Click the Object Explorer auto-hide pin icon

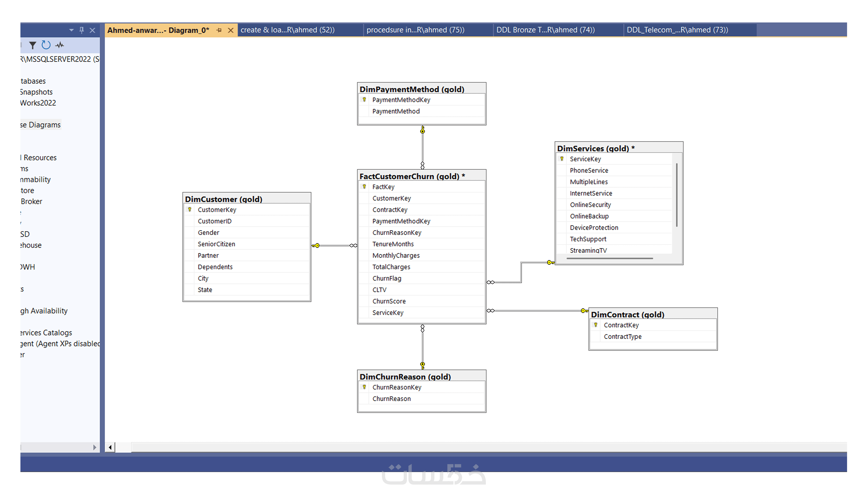pos(82,30)
